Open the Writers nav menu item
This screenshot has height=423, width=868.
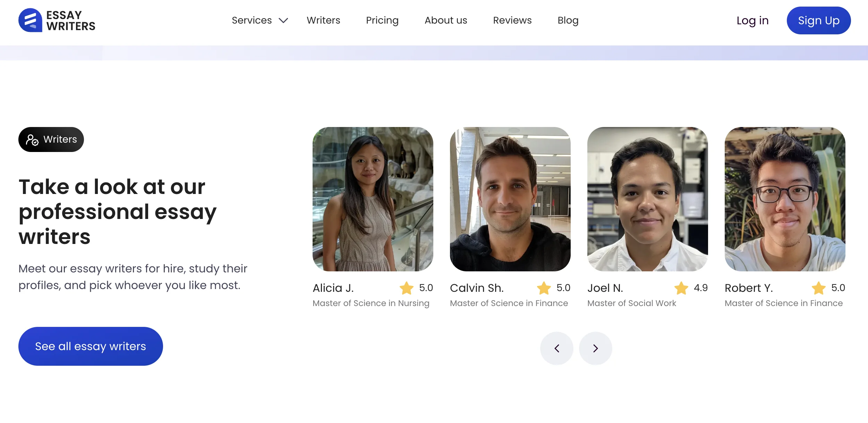click(323, 20)
